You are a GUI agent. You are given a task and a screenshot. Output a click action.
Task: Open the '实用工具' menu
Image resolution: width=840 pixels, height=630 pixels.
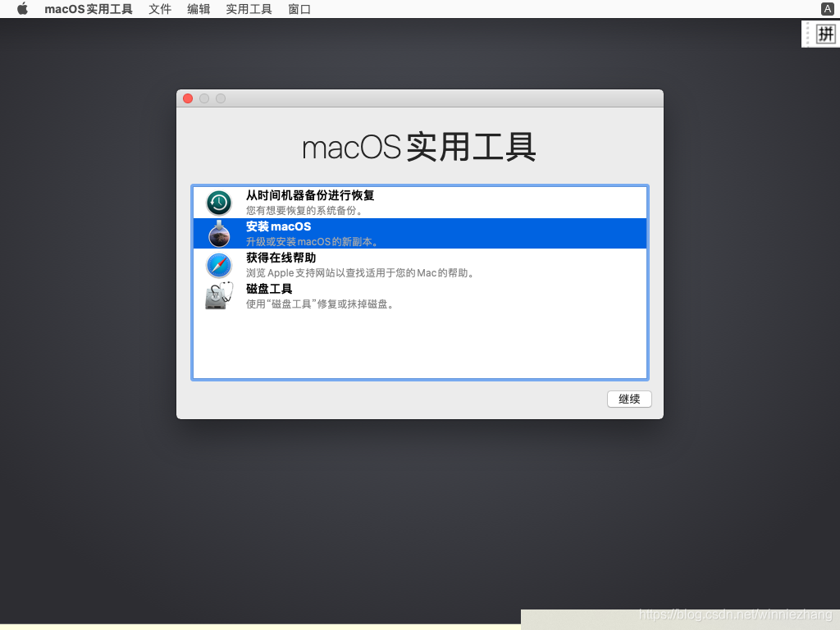click(249, 9)
